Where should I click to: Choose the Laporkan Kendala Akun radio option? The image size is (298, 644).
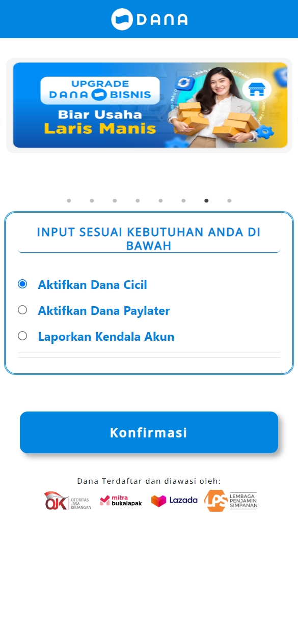point(22,336)
